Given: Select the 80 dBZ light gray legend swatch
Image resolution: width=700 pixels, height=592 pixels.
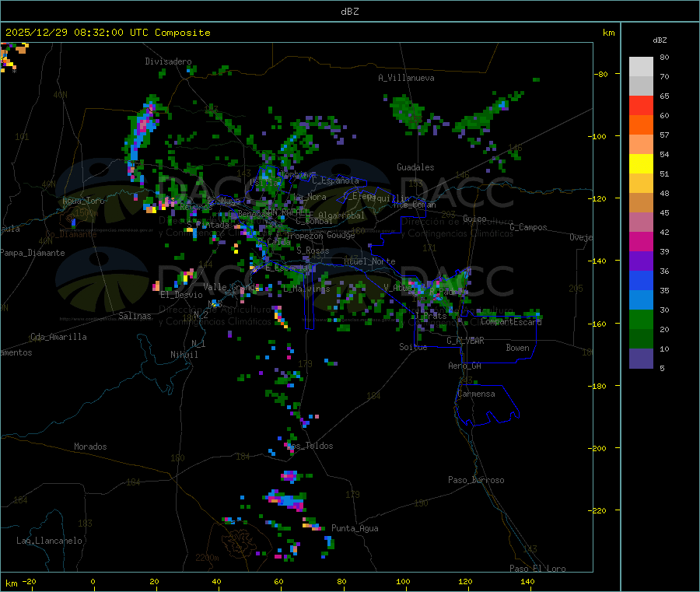Looking at the screenshot, I should (x=641, y=67).
